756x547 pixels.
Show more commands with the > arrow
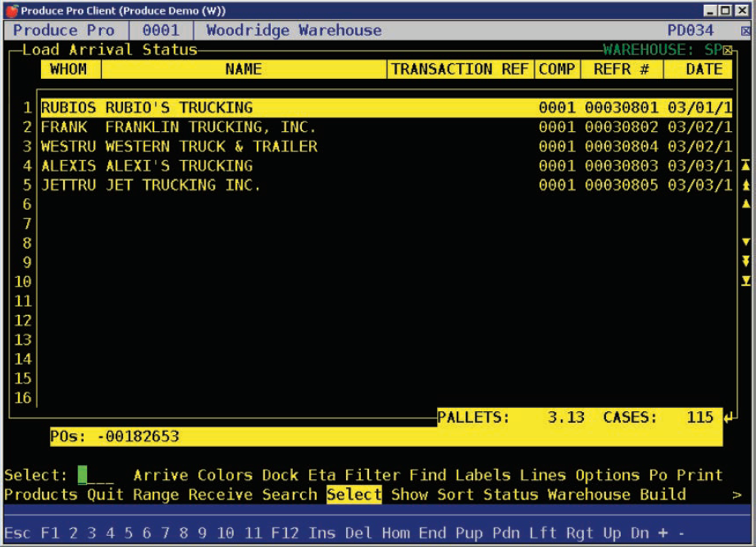tap(737, 495)
